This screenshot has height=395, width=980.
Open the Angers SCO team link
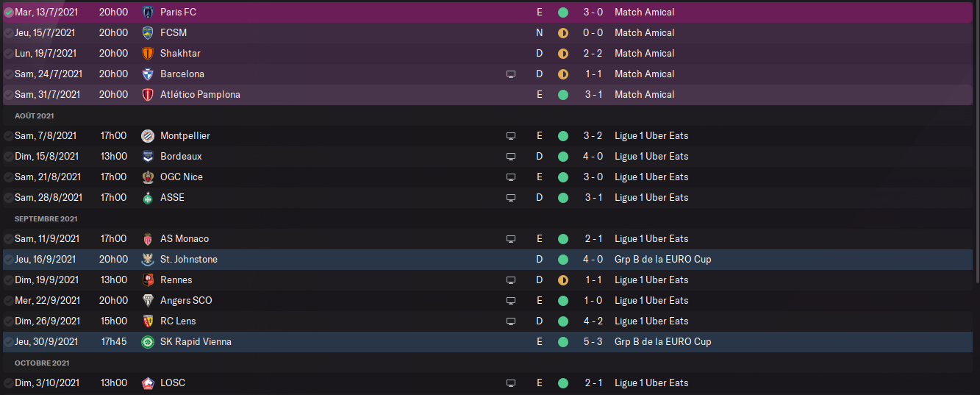click(186, 301)
